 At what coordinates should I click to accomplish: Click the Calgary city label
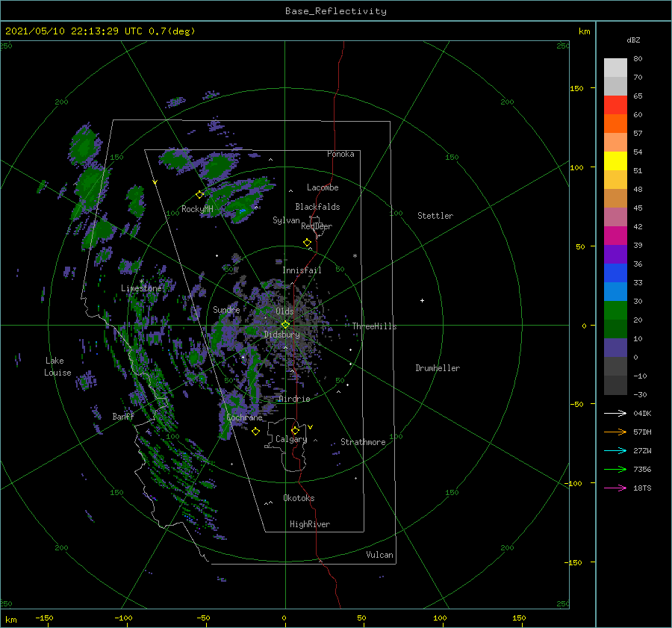tap(291, 439)
